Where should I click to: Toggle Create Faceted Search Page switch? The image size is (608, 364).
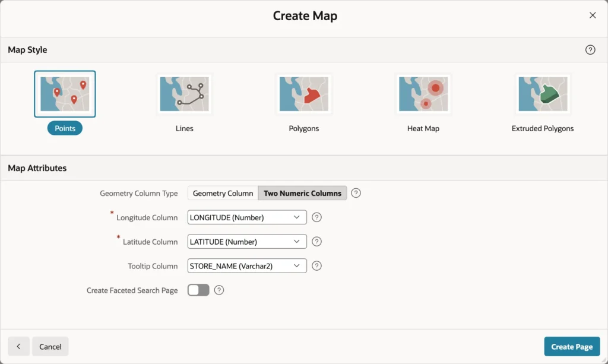pyautogui.click(x=198, y=290)
